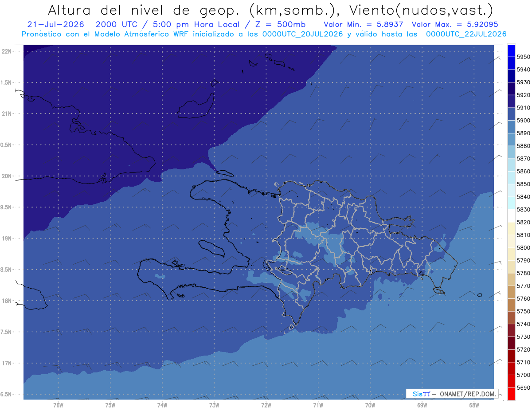Click the '5950' colorbar label

pyautogui.click(x=523, y=57)
